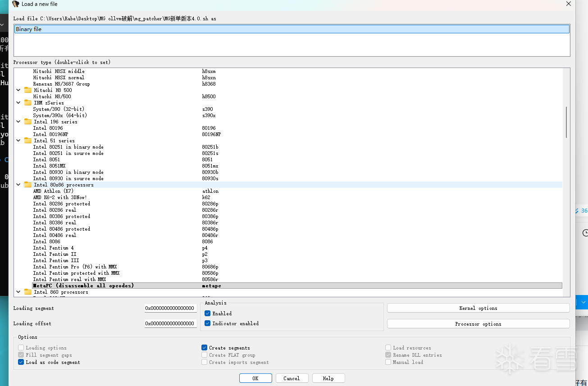This screenshot has height=386, width=588.
Task: Toggle the Load resources checkbox
Action: click(388, 348)
